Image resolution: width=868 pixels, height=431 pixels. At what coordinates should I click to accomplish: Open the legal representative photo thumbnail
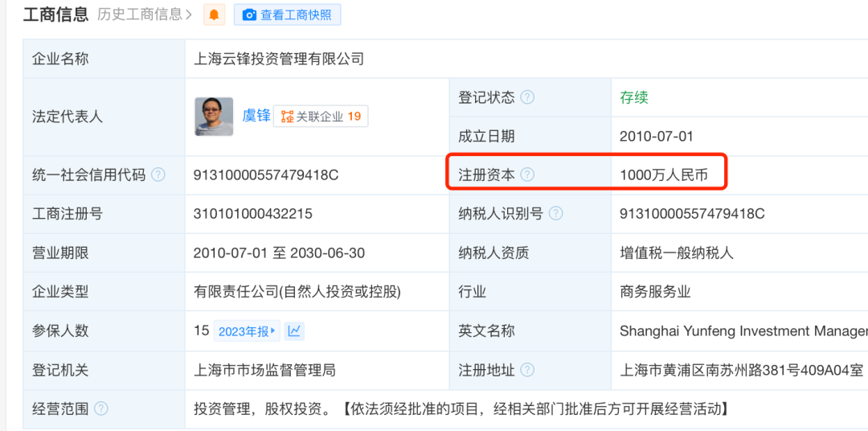(x=214, y=117)
